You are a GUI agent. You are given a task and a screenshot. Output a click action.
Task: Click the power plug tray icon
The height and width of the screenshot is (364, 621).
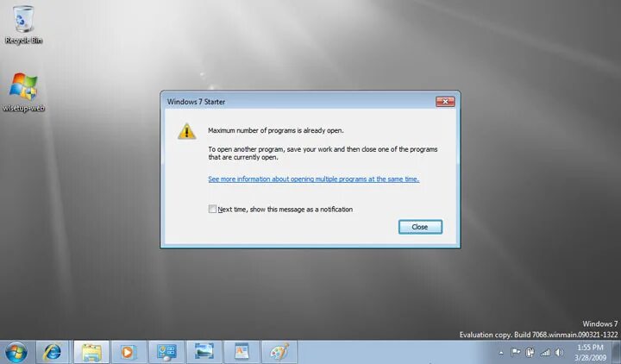tap(530, 352)
